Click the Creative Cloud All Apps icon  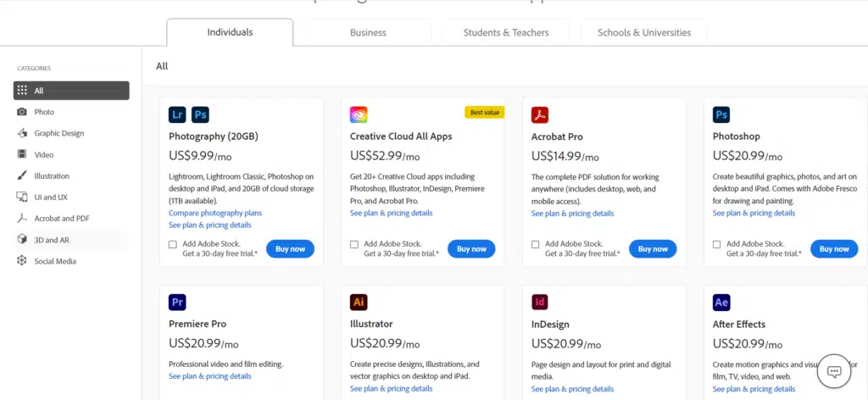click(359, 114)
